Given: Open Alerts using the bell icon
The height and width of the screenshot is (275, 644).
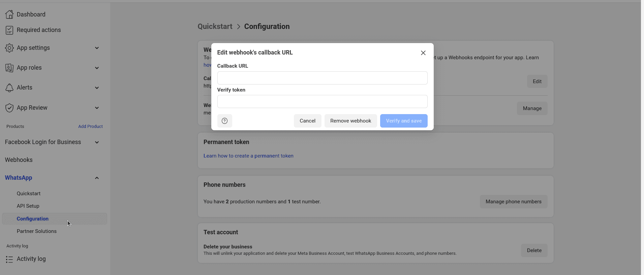Looking at the screenshot, I should tap(9, 88).
